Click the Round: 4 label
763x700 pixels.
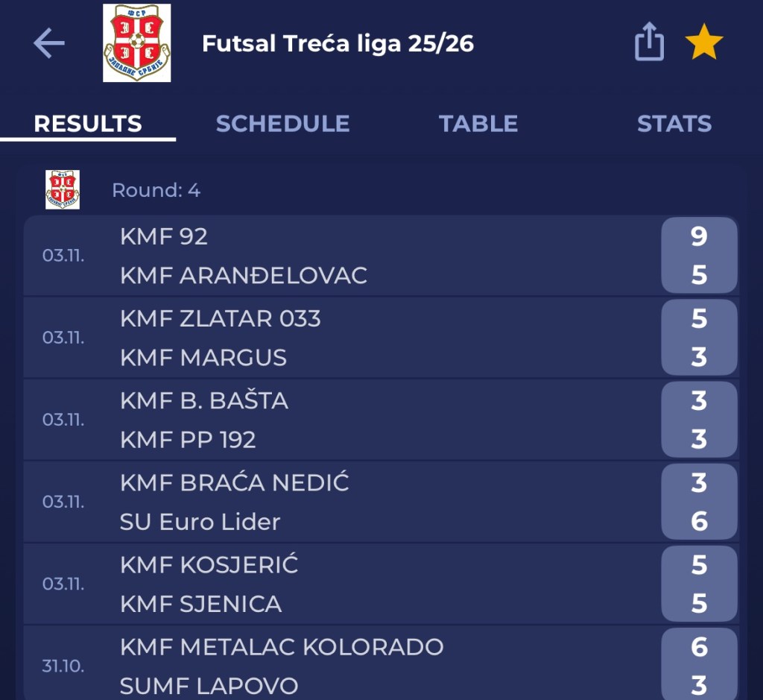pos(156,190)
